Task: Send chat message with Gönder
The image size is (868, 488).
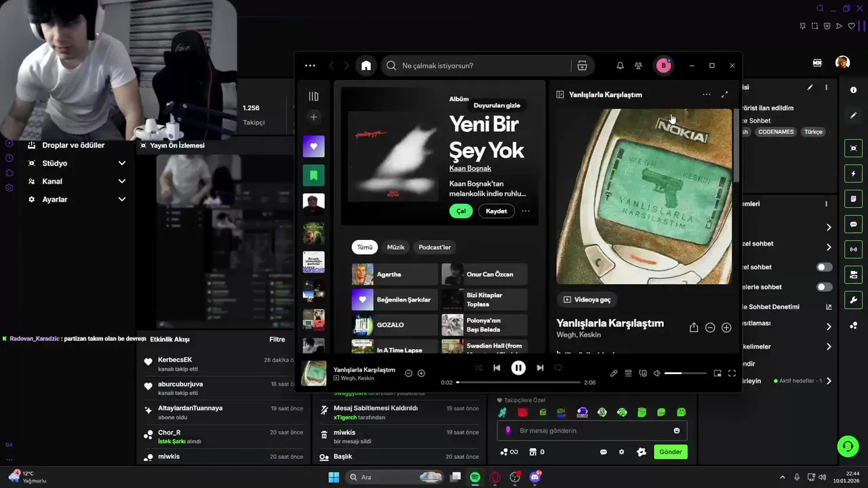Action: pos(671,452)
